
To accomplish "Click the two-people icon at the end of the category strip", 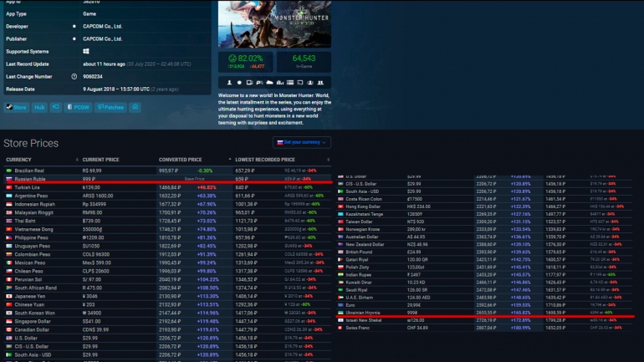I will pos(320,83).
